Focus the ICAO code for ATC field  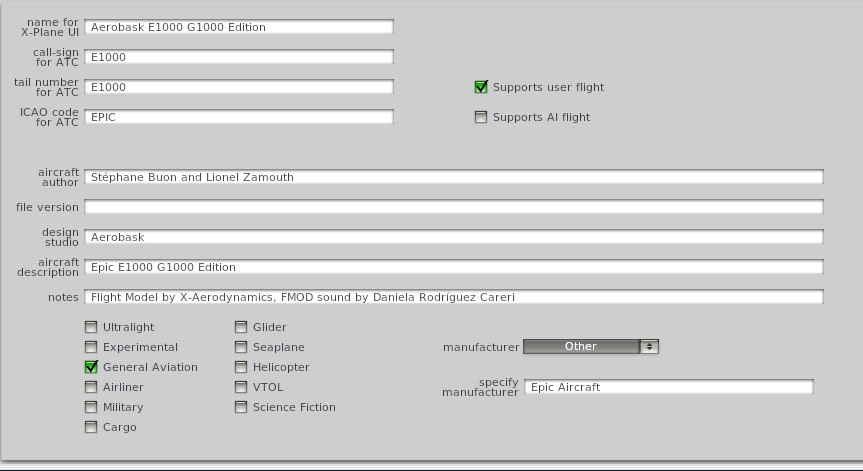click(239, 117)
